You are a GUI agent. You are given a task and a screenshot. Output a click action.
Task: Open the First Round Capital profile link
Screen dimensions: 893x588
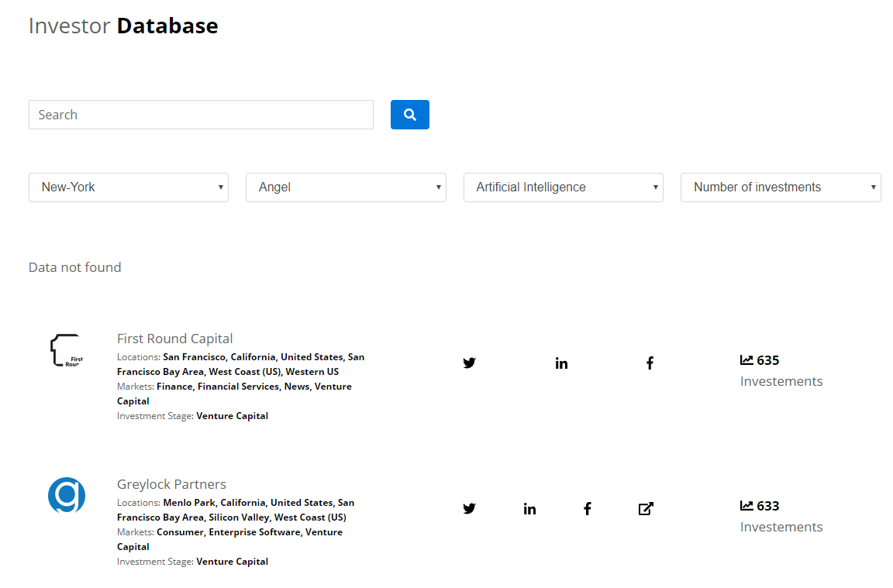(174, 338)
